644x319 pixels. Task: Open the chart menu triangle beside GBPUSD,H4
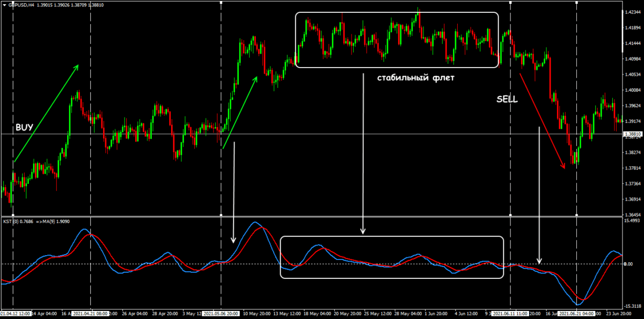click(x=4, y=5)
